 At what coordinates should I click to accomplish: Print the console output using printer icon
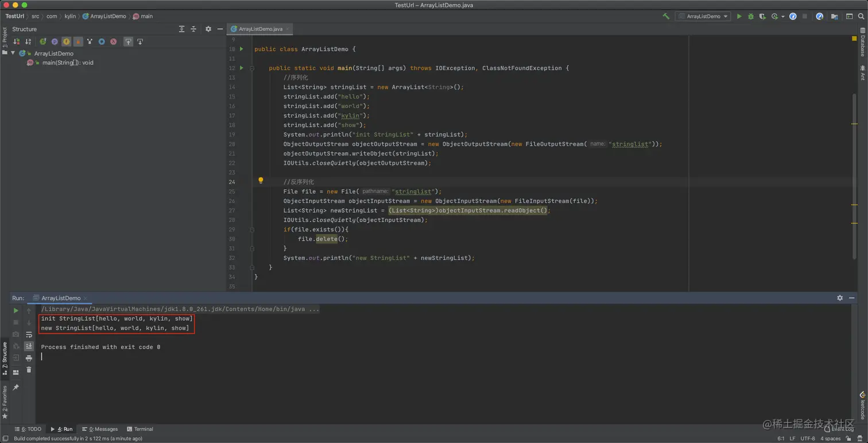(x=29, y=358)
